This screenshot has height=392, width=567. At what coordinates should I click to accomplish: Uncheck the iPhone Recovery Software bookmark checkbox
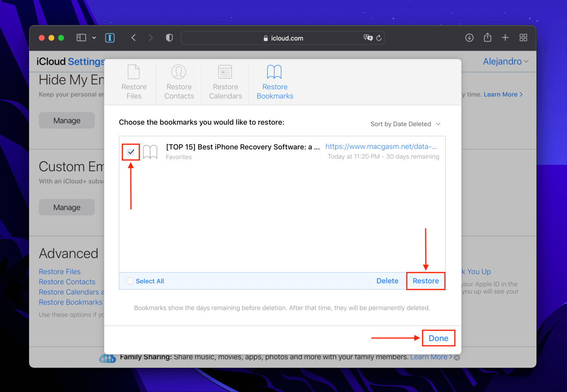coord(131,152)
